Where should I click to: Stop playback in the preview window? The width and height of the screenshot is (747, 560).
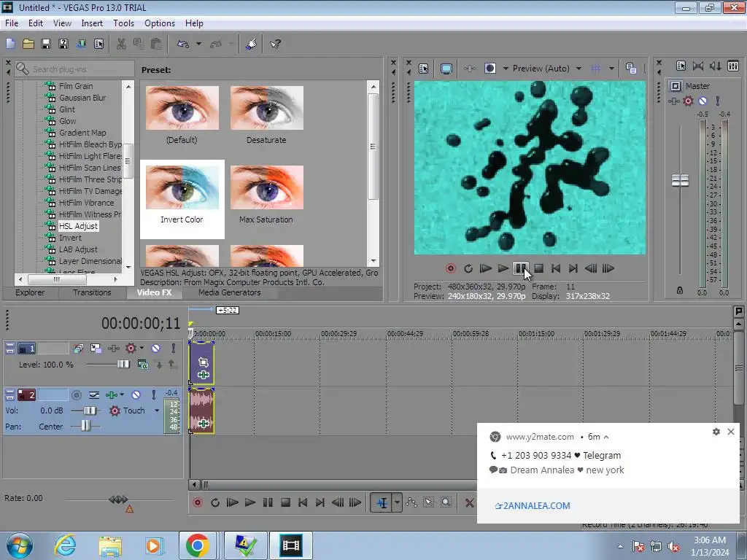(x=538, y=268)
